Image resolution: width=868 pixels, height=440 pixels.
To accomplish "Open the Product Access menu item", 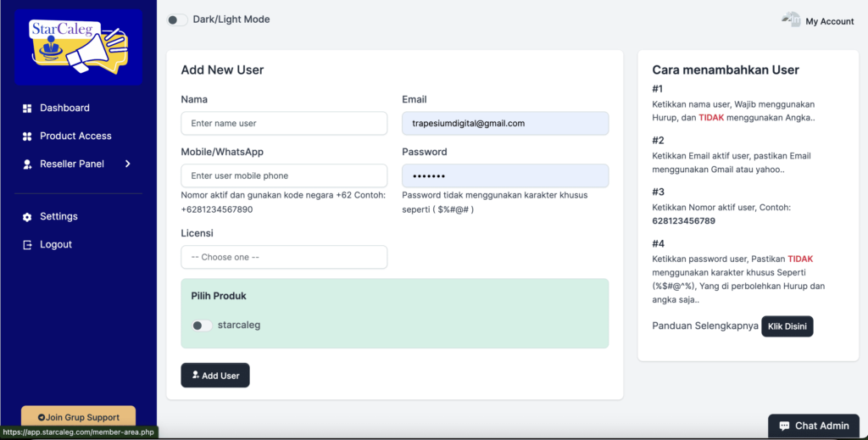I will pos(75,136).
